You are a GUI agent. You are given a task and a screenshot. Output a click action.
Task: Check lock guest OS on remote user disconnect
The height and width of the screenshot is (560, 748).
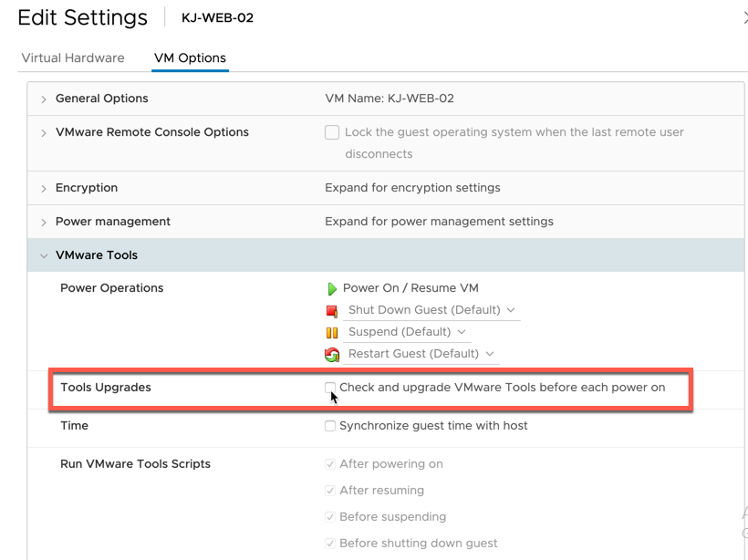click(332, 132)
